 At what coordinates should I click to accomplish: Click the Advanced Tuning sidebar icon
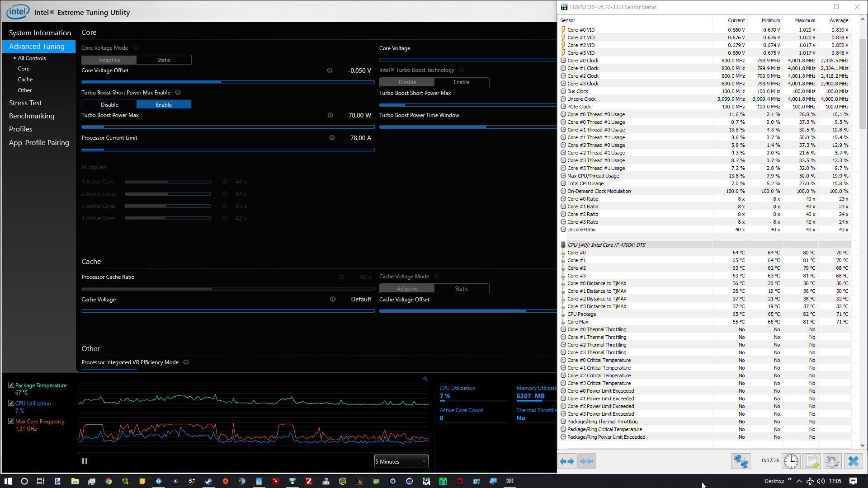[x=37, y=46]
